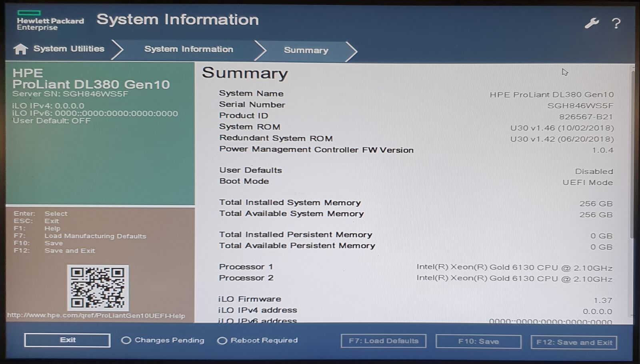The image size is (640, 364).
Task: Open the question mark help icon
Action: (x=616, y=24)
